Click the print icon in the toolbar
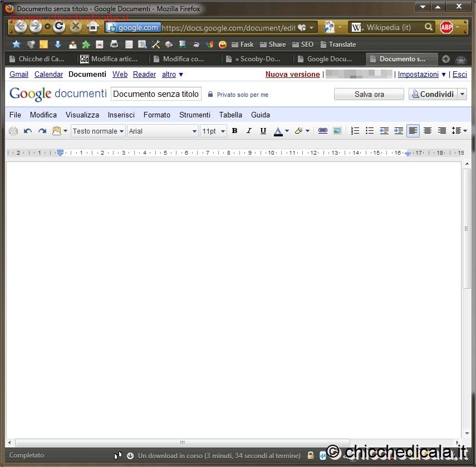 (x=13, y=131)
